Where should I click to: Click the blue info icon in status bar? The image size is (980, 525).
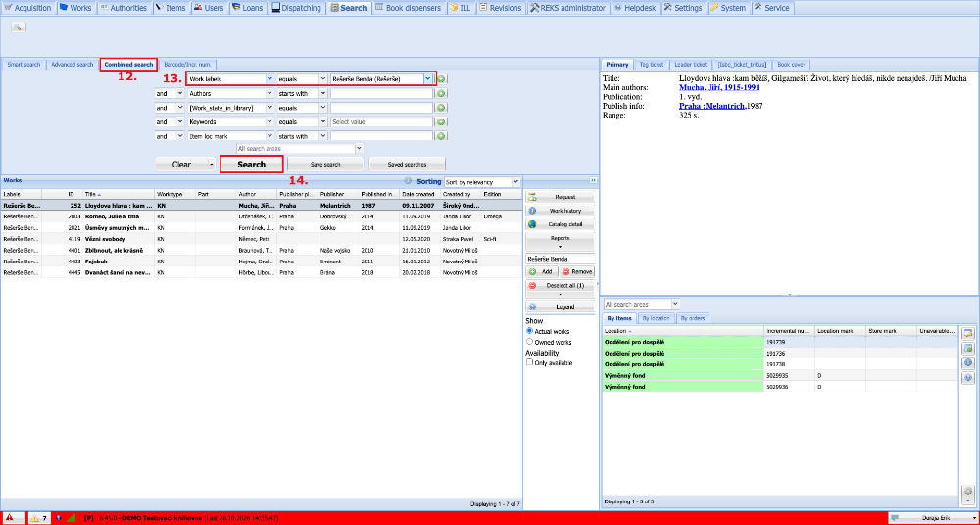coord(59,518)
